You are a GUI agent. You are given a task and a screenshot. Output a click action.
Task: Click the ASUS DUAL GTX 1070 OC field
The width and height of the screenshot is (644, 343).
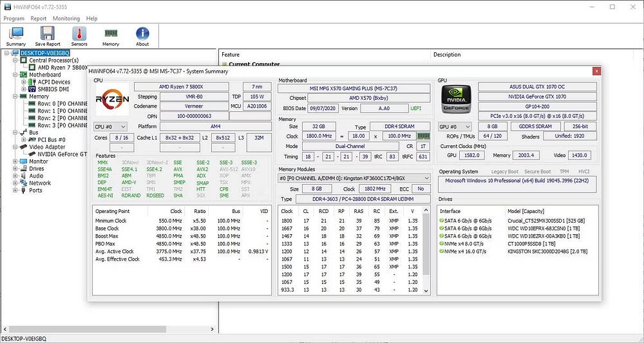click(x=537, y=87)
